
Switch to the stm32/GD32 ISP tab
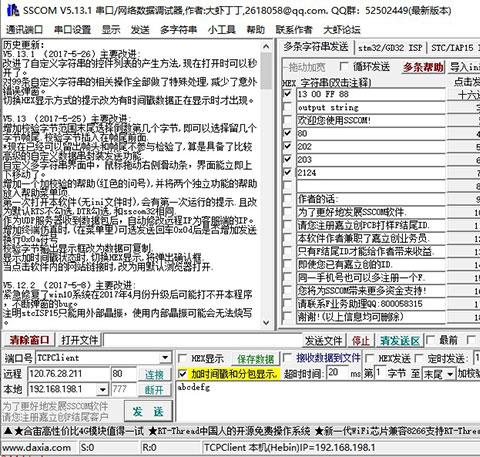390,48
